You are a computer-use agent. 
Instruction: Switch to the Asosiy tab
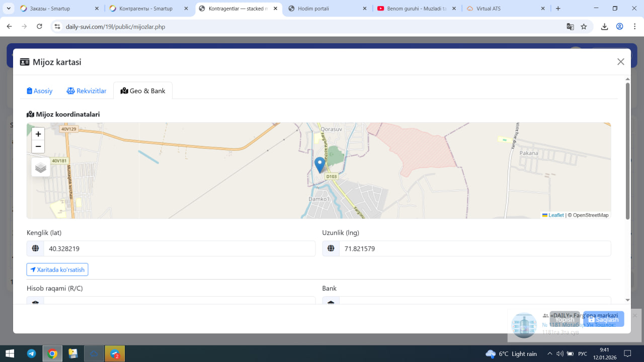tap(40, 91)
